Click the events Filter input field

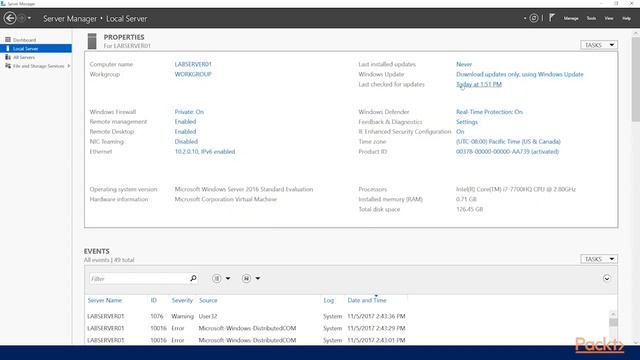[x=138, y=278]
